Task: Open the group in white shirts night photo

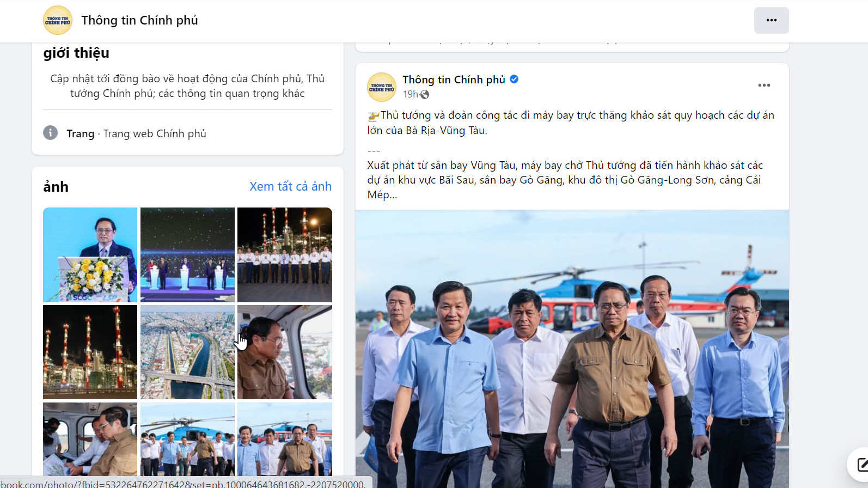Action: (x=285, y=254)
